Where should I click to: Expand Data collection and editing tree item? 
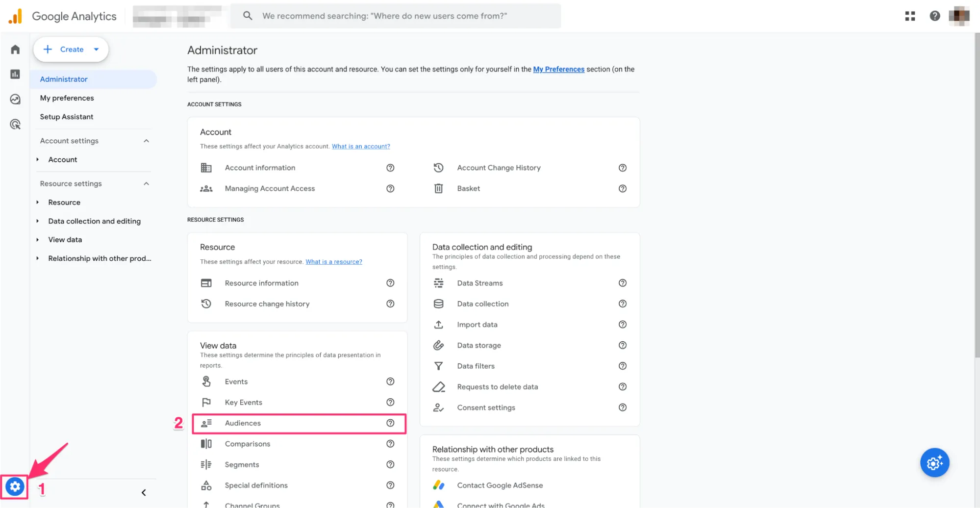tap(38, 221)
